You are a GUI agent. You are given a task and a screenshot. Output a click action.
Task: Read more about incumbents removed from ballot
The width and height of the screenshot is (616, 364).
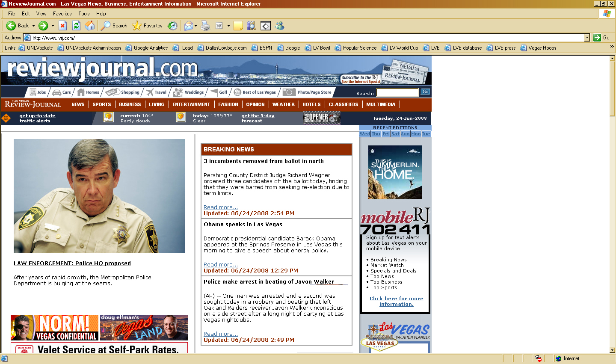[221, 207]
